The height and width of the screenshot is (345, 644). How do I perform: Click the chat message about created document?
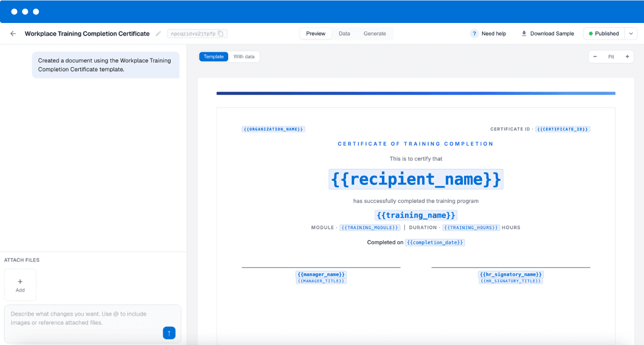(105, 65)
